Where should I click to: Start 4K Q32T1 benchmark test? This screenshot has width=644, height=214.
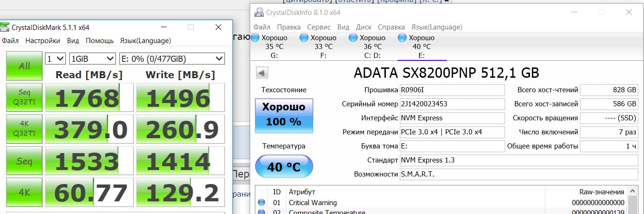(24, 129)
